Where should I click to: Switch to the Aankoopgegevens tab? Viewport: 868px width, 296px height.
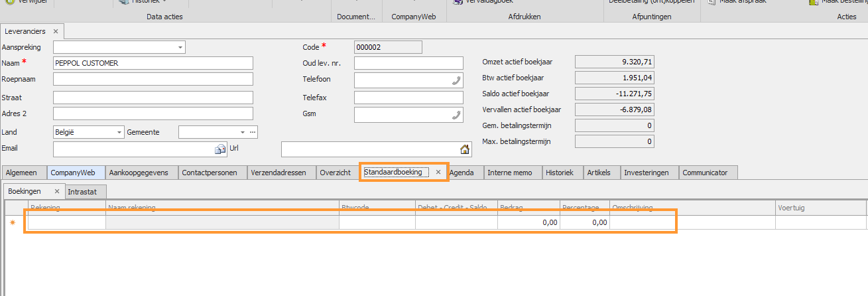[x=138, y=173]
